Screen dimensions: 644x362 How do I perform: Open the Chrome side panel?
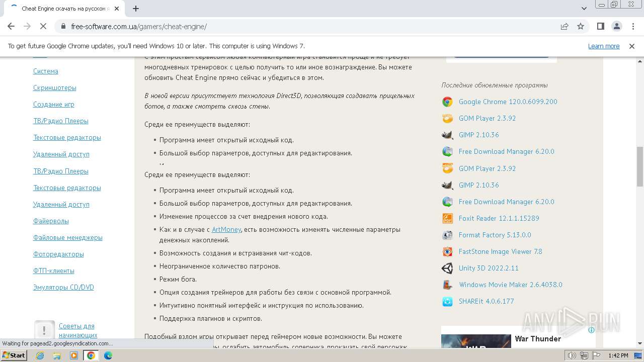point(600,26)
